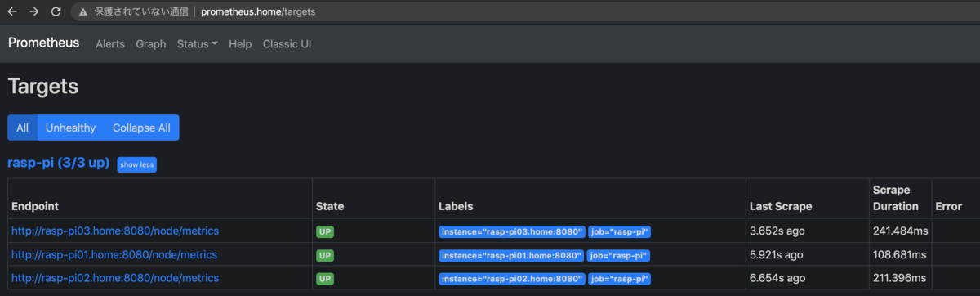Image resolution: width=980 pixels, height=296 pixels.
Task: Click scrape duration 108.681ms
Action: click(x=901, y=255)
